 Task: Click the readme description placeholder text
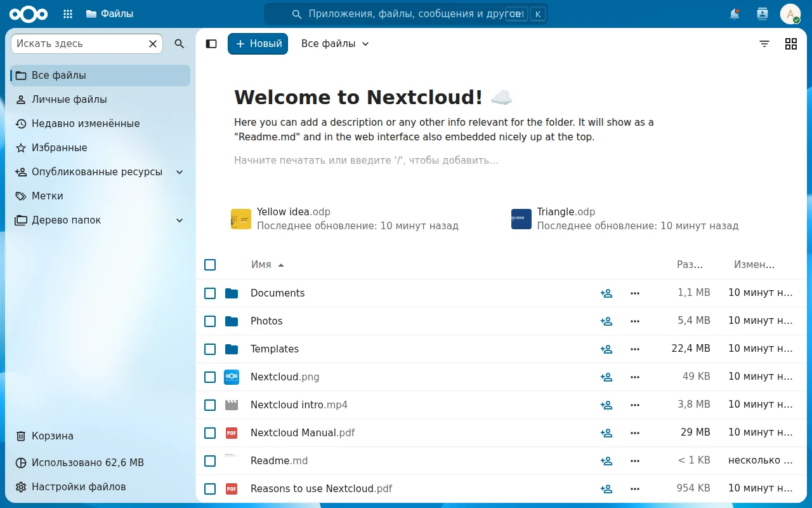tap(366, 161)
